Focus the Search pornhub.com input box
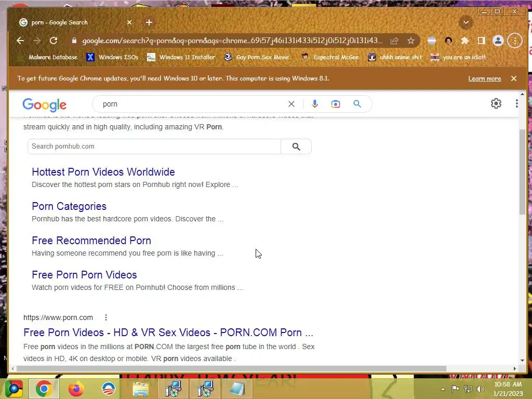The width and height of the screenshot is (532, 399). pyautogui.click(x=154, y=147)
